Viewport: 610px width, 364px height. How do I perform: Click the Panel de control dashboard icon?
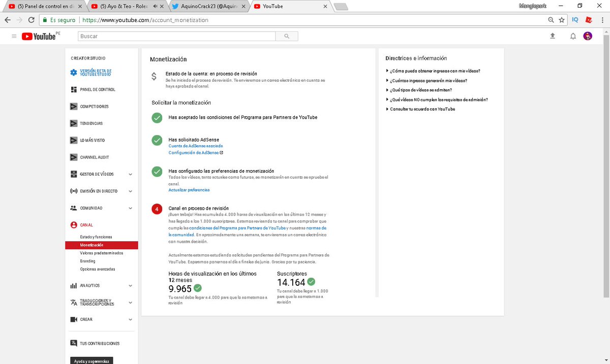74,89
